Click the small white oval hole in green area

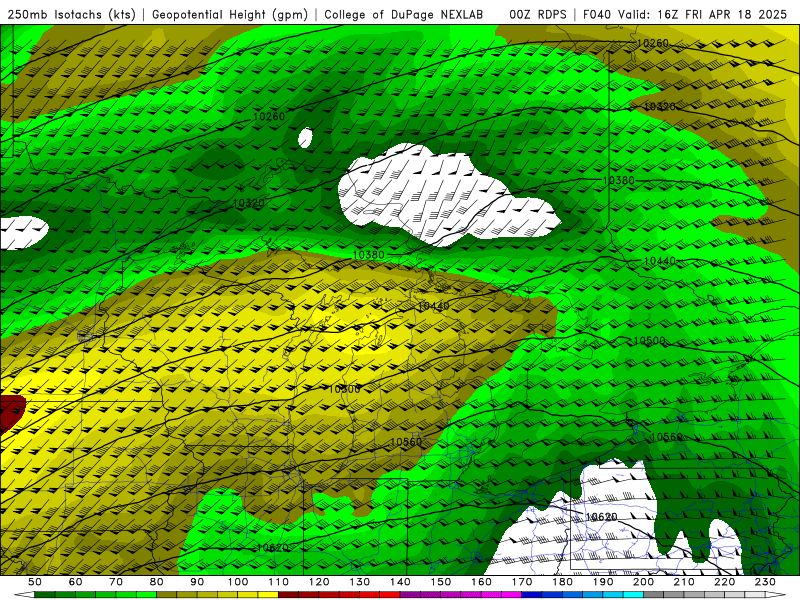click(305, 138)
